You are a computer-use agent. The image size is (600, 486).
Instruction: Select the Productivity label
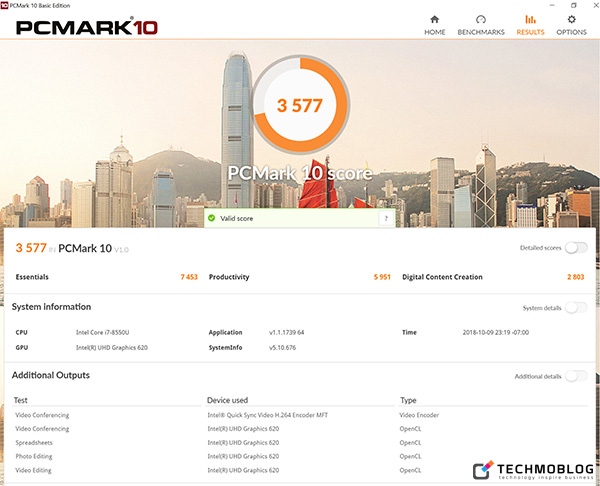click(229, 277)
